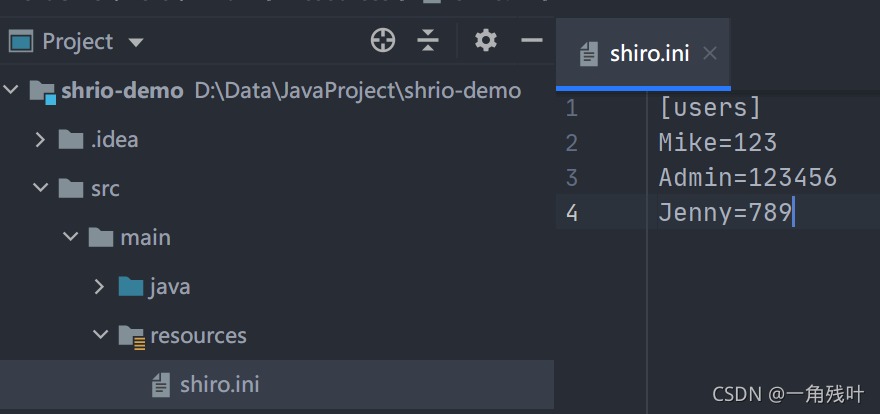Click the shrio-demo module icon
This screenshot has height=414, width=880.
tap(43, 91)
